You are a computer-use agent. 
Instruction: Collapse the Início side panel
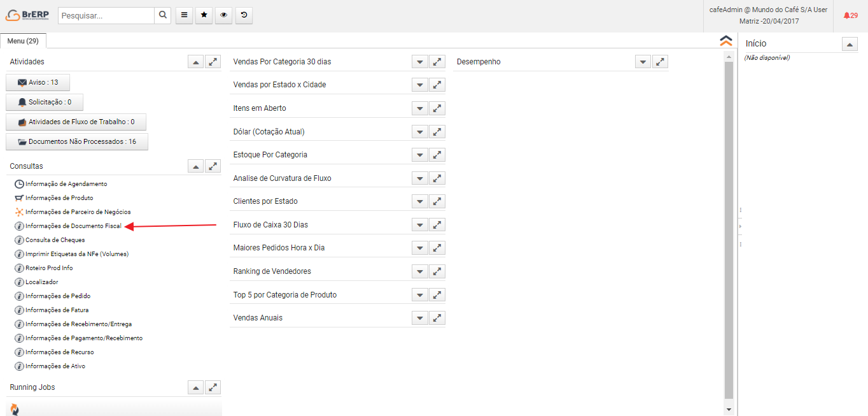click(850, 44)
